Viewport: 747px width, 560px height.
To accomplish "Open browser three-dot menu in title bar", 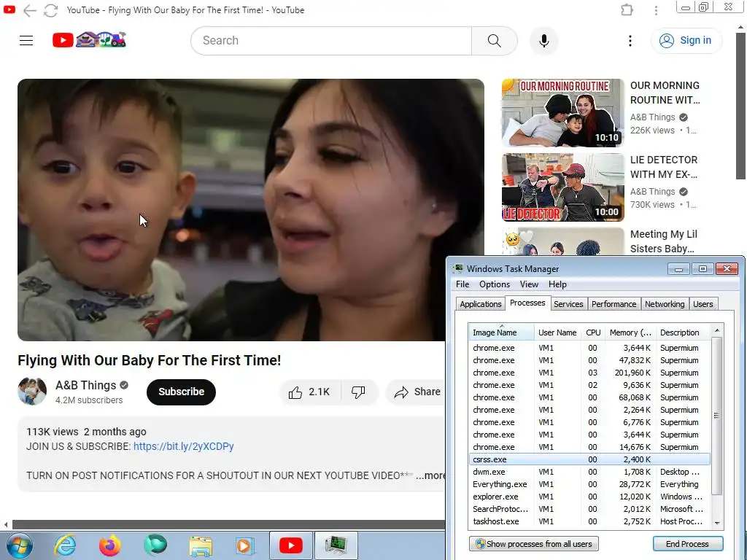I will tap(656, 10).
